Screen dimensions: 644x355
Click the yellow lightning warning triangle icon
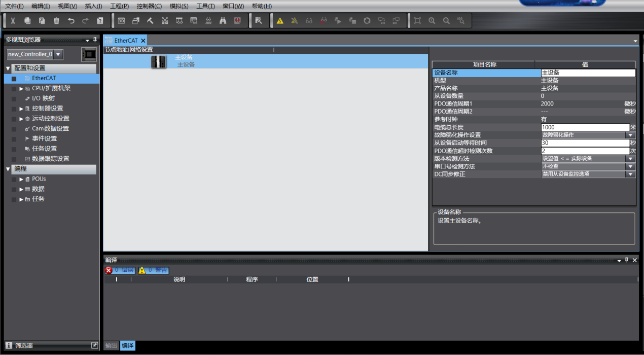(x=280, y=21)
